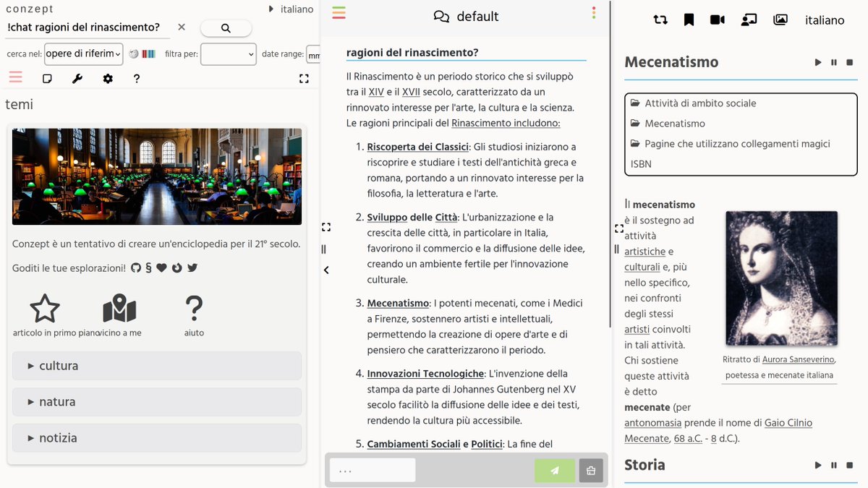Click the "ISBN" entry
This screenshot has height=488, width=868.
(641, 164)
